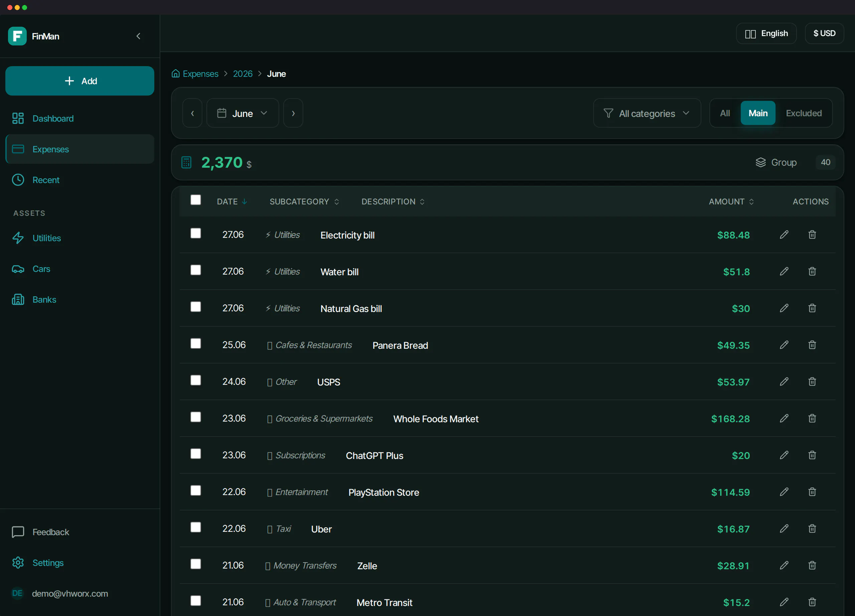Switch to the All filter tab
Screen dimensions: 855x616
[x=725, y=113]
